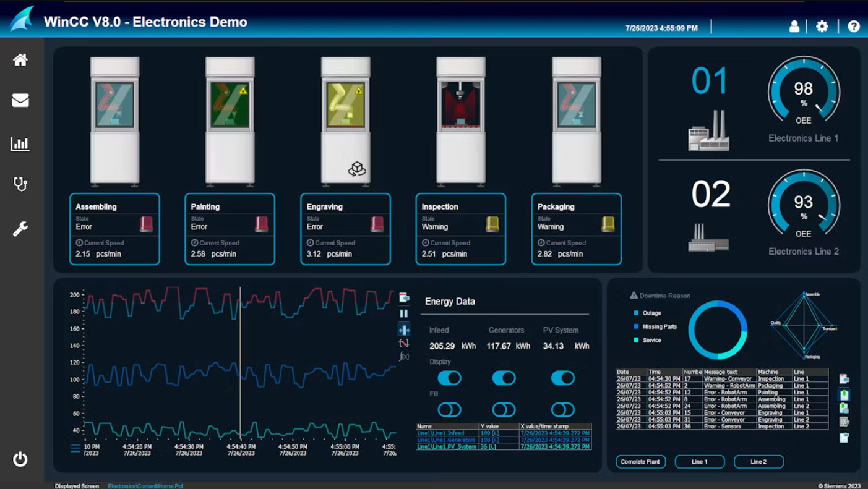Click the trend export icon above pause

404,297
